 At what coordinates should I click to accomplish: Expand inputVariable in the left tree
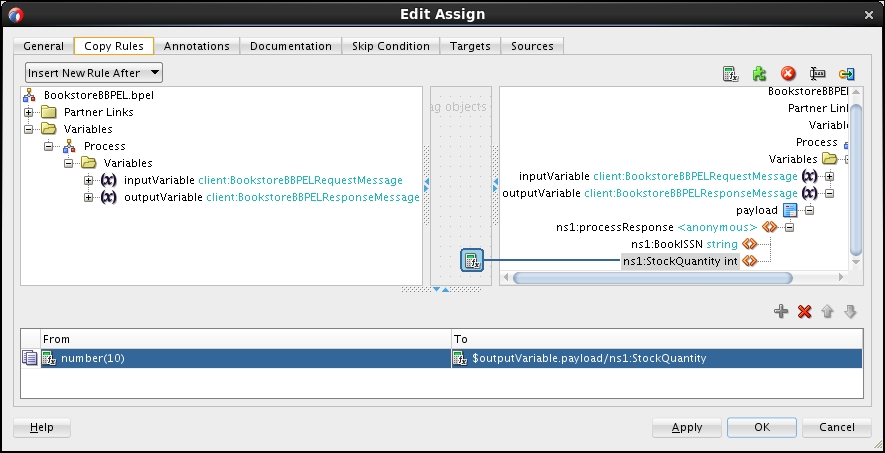[89, 180]
